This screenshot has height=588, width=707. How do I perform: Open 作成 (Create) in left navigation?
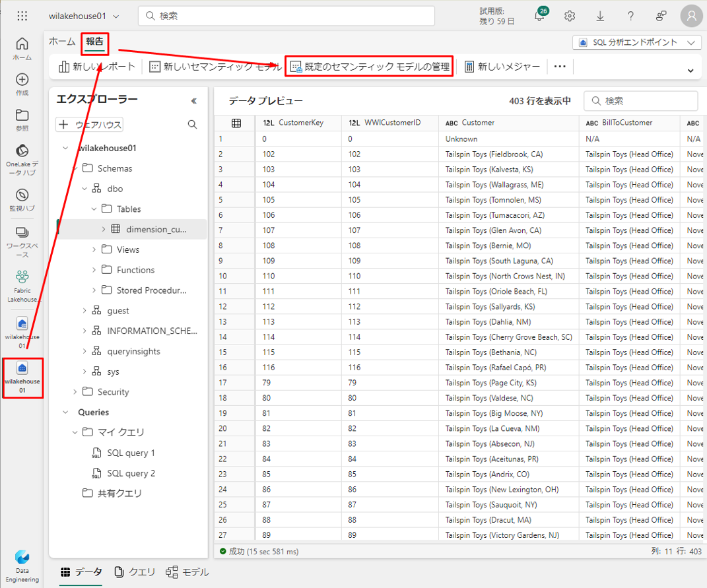tap(22, 84)
